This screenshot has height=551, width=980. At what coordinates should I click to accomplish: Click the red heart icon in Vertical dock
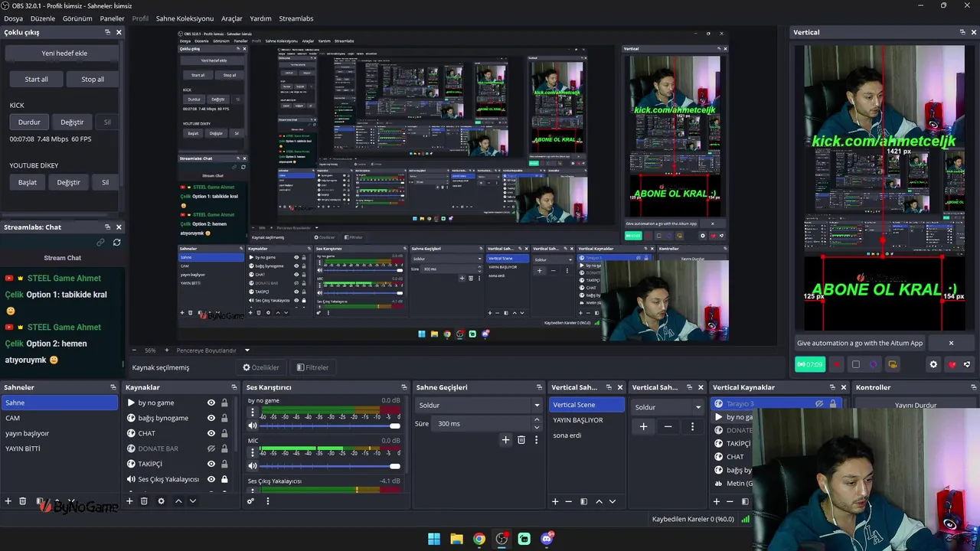point(952,364)
